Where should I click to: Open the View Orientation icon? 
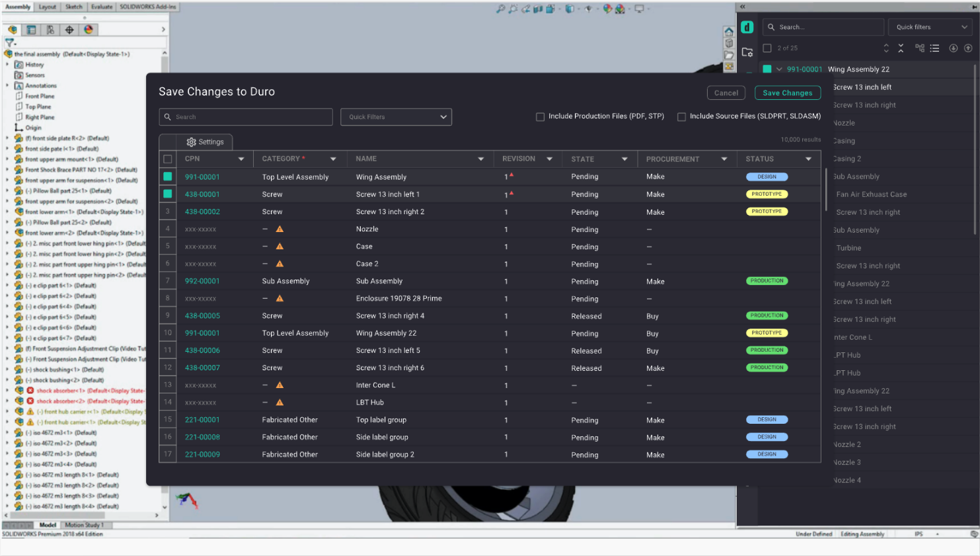click(x=550, y=9)
